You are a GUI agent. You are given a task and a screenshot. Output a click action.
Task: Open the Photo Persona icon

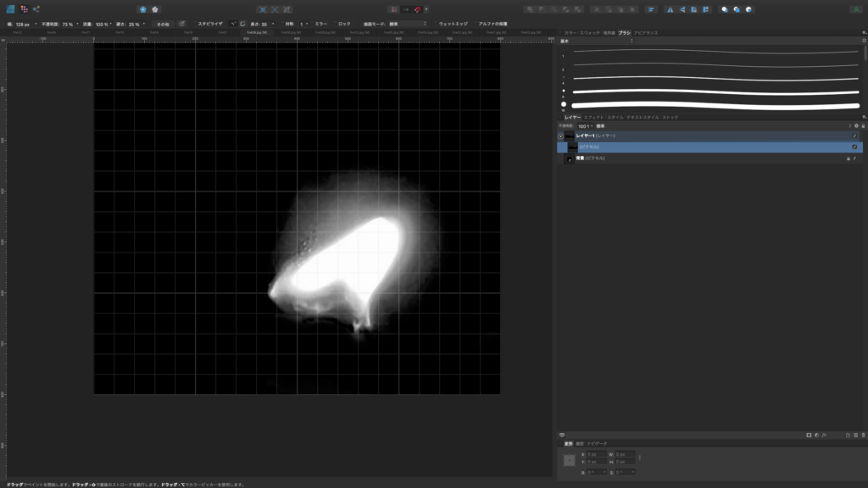coord(10,8)
